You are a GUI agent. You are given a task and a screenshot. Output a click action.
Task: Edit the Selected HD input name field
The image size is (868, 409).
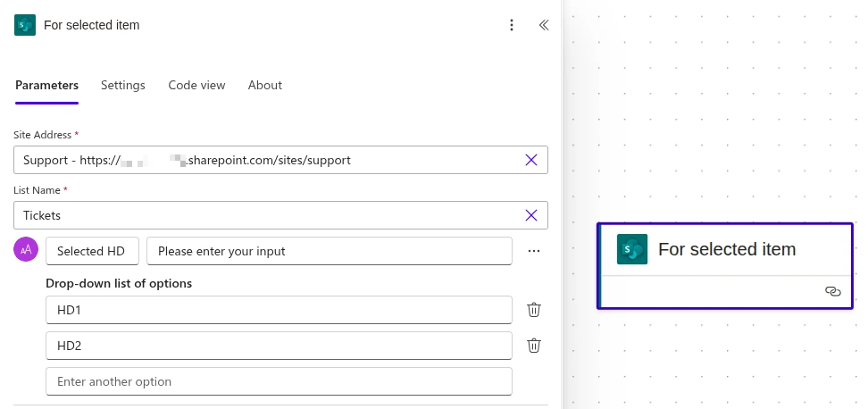[93, 251]
